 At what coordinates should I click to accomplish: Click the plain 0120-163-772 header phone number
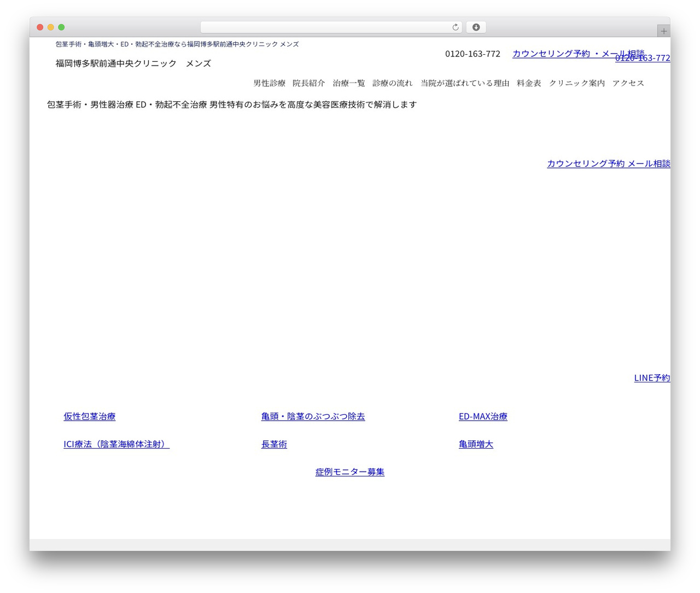(x=472, y=54)
